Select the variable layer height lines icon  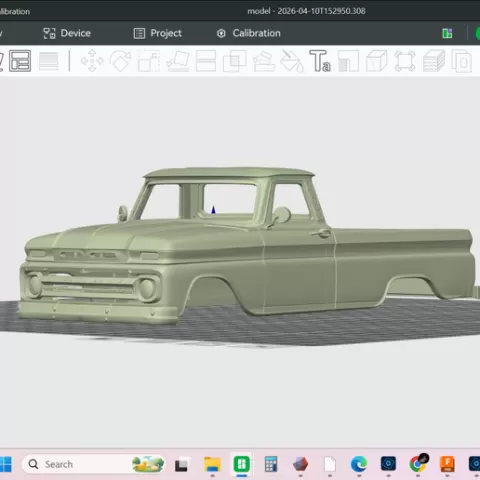[x=49, y=61]
